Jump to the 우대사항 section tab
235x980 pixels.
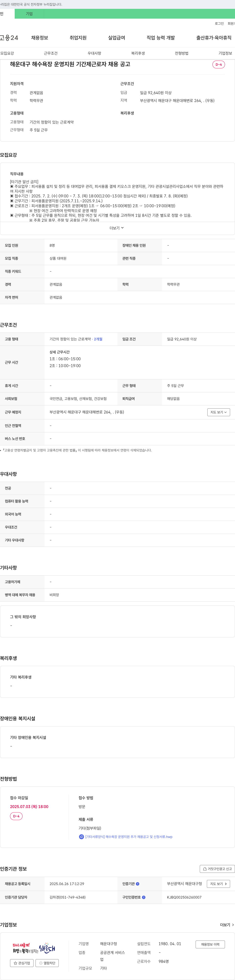[x=94, y=53]
